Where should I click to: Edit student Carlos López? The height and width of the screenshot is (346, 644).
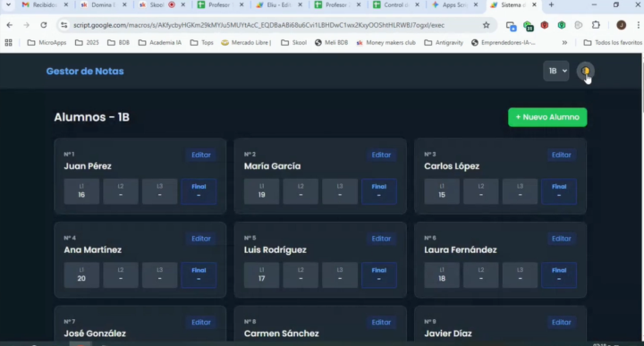[562, 155]
